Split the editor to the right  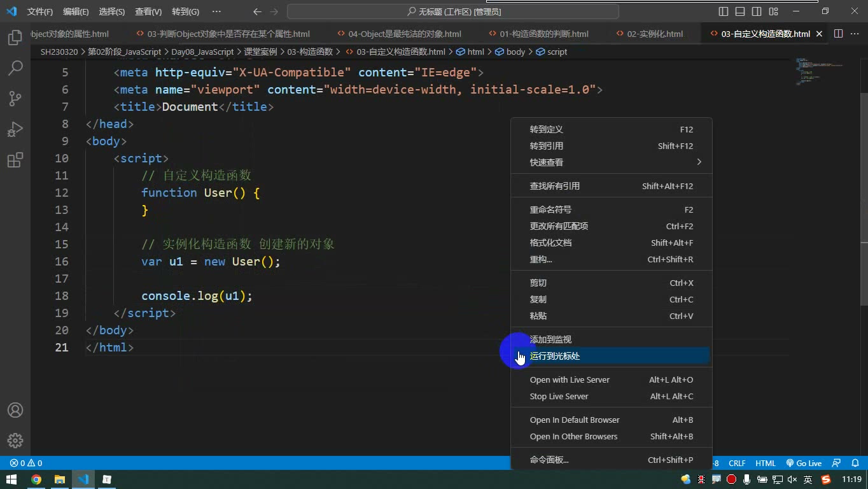pyautogui.click(x=838, y=34)
